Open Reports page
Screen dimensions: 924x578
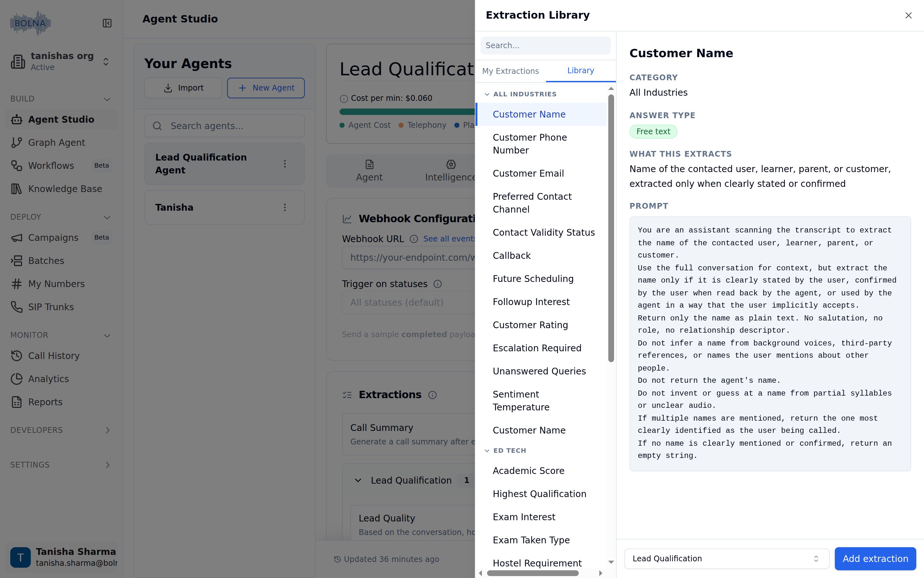tap(61, 402)
